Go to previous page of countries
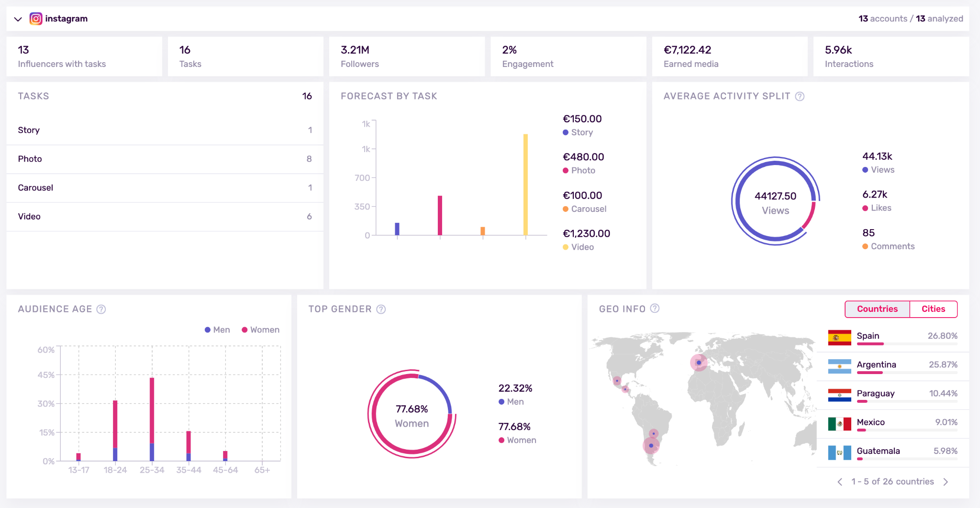The height and width of the screenshot is (508, 980). click(840, 482)
